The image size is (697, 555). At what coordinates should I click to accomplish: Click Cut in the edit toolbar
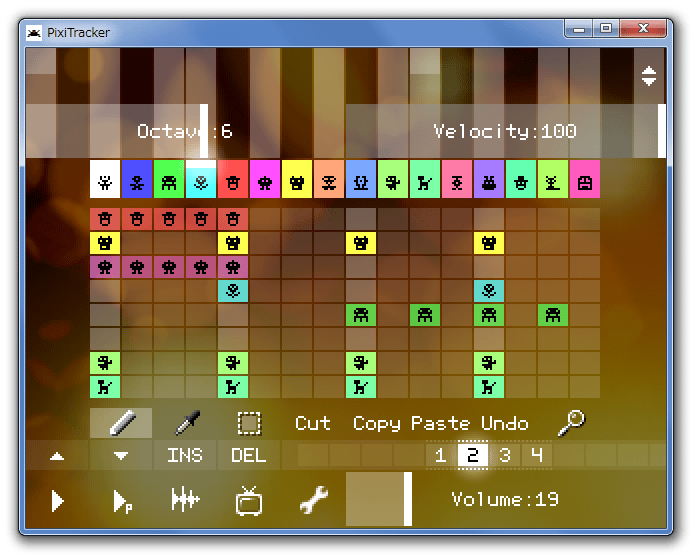point(313,423)
